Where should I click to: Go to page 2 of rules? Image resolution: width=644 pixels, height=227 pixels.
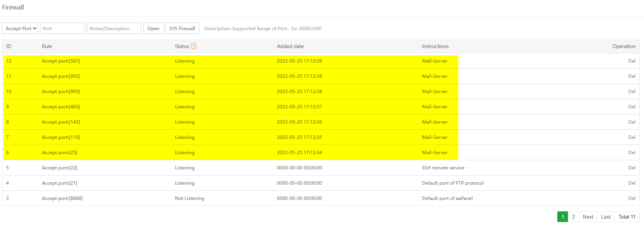[573, 217]
